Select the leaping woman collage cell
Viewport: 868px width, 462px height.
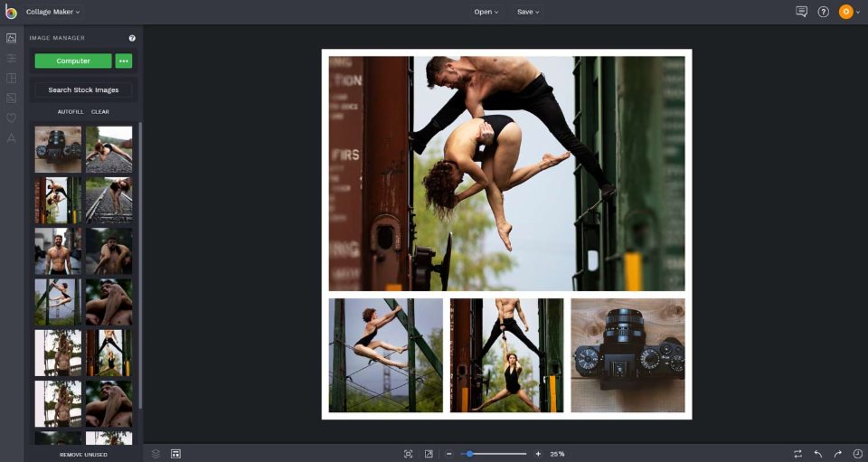click(x=386, y=355)
